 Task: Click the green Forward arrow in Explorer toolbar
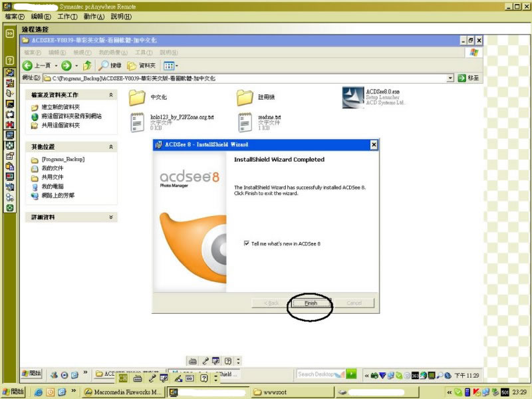pos(66,65)
